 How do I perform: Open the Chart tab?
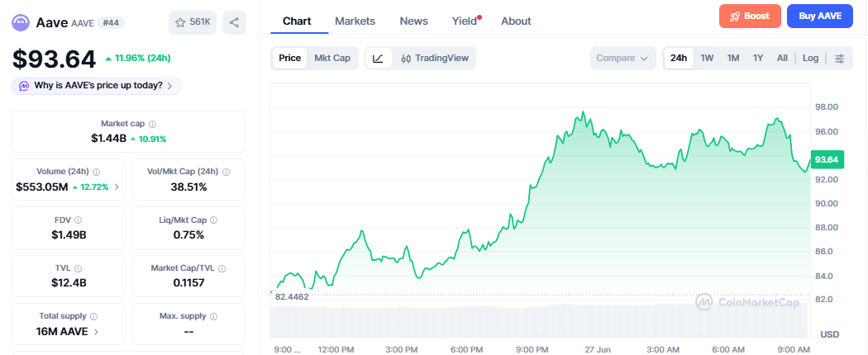[297, 21]
